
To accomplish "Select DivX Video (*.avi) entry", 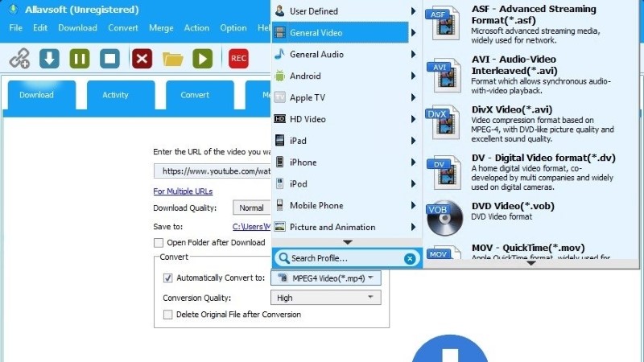I will [x=530, y=123].
